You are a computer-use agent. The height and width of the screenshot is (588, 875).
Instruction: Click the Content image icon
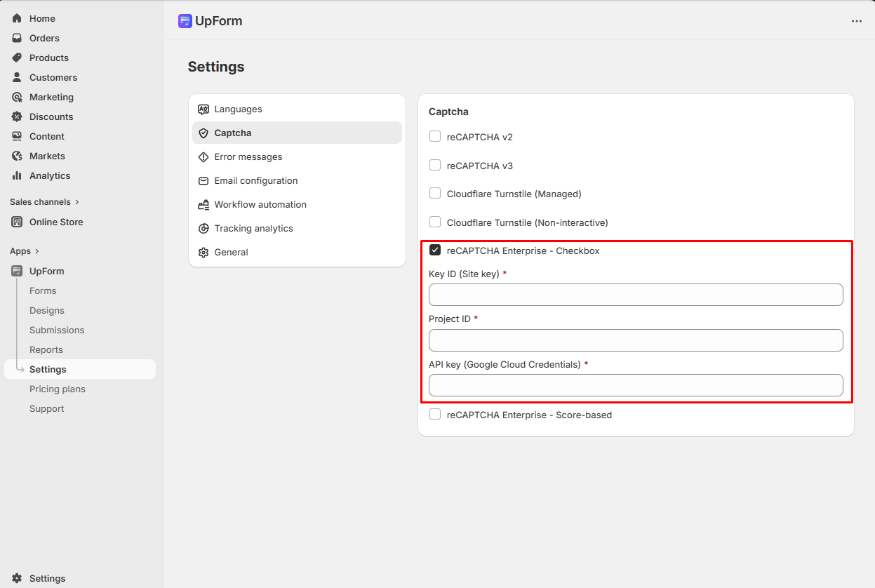pos(17,136)
